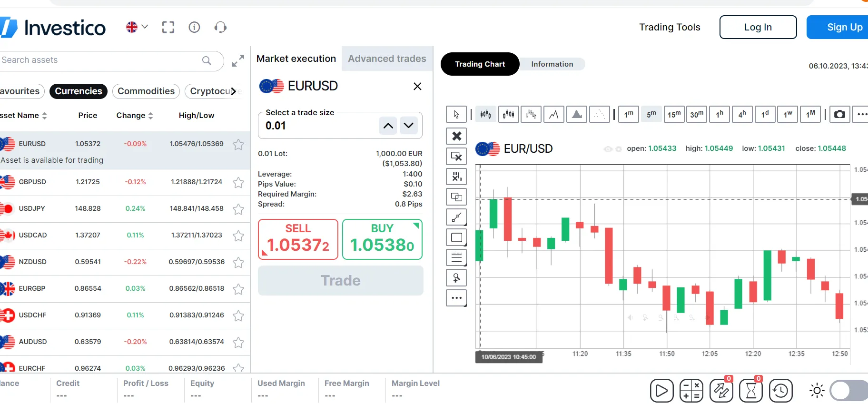Switch to Market execution tab
The image size is (868, 404).
(x=296, y=59)
